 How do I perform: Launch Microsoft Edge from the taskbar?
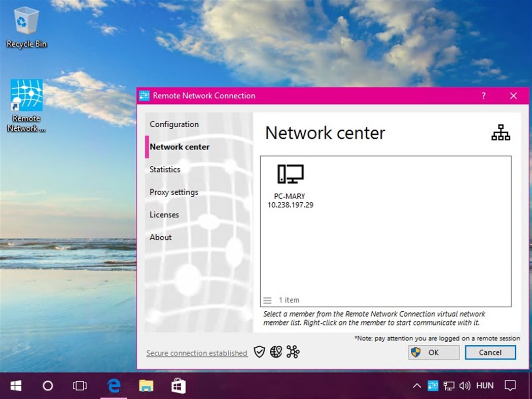coord(113,385)
